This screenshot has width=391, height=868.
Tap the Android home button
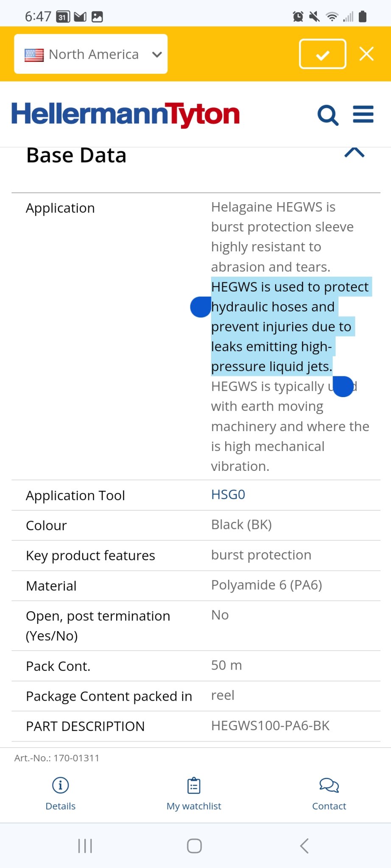click(x=194, y=846)
